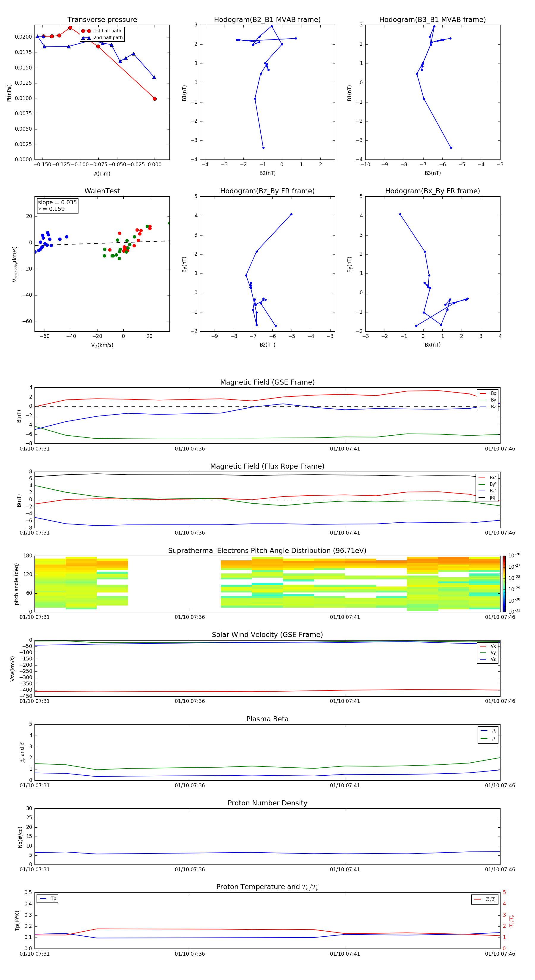Click the 'Pt(nPa)' y-axis label
The width and height of the screenshot is (535, 980).
click(9, 93)
